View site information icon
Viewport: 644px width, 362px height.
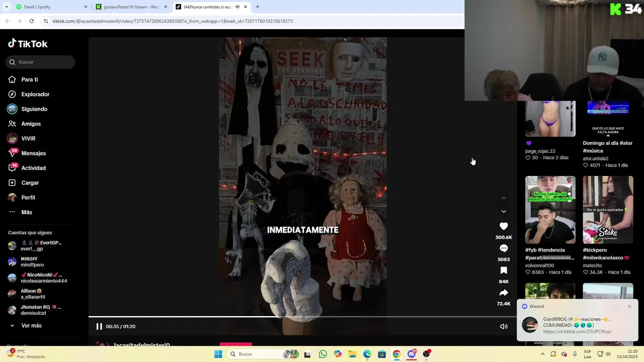[46, 21]
